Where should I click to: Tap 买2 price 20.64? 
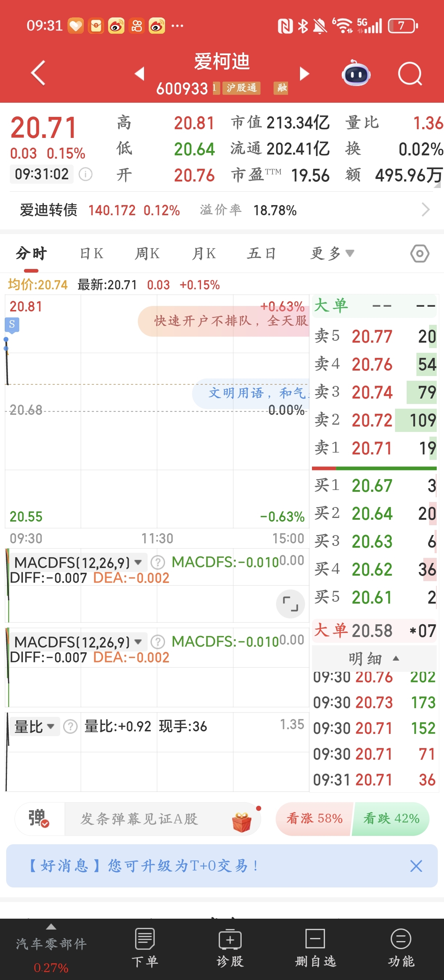coord(371,514)
